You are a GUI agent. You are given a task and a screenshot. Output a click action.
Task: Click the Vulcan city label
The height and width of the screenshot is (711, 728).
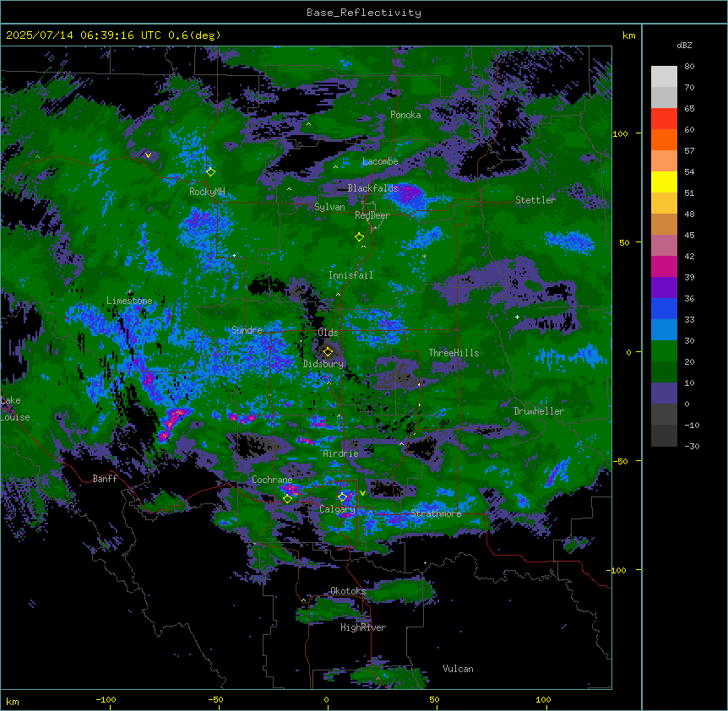coord(458,669)
